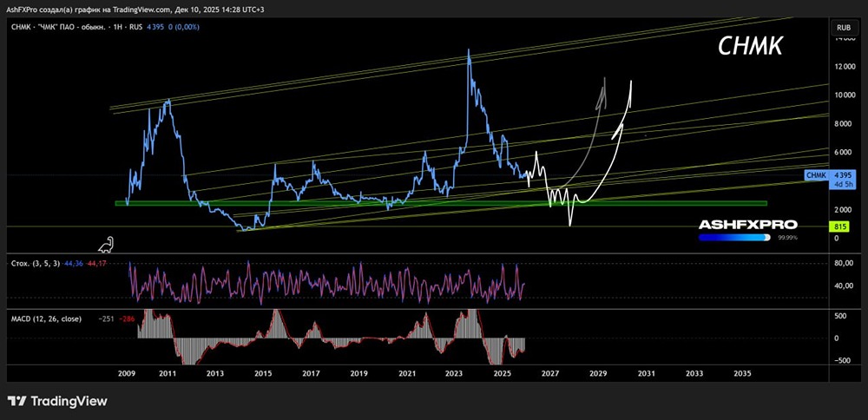
Task: Click the 2033 time axis label
Action: pos(694,373)
